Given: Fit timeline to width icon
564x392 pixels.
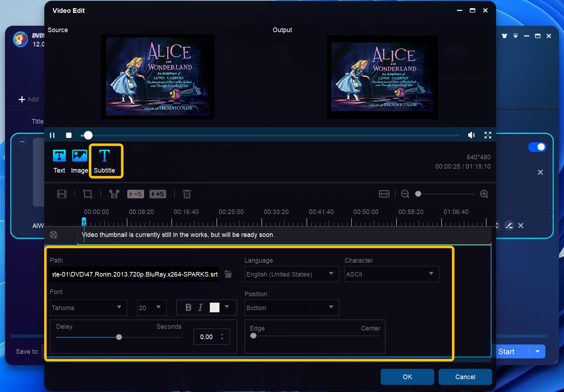Looking at the screenshot, I should [x=384, y=194].
